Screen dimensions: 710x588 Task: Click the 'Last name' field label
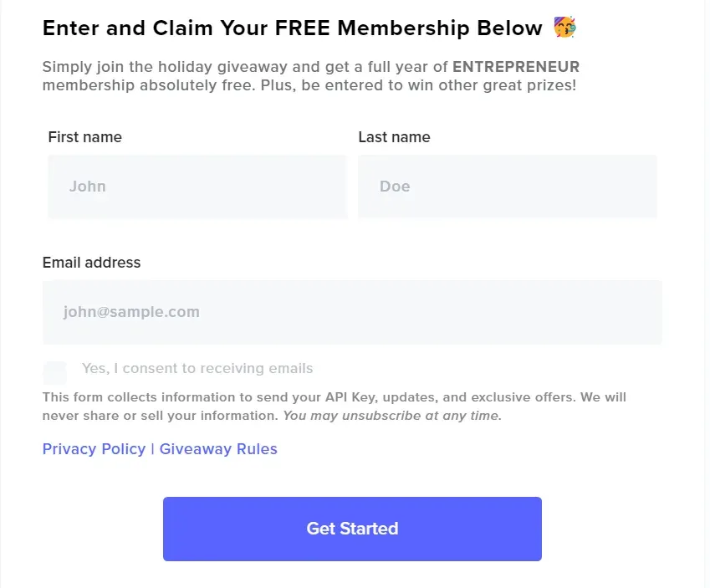[x=394, y=137]
